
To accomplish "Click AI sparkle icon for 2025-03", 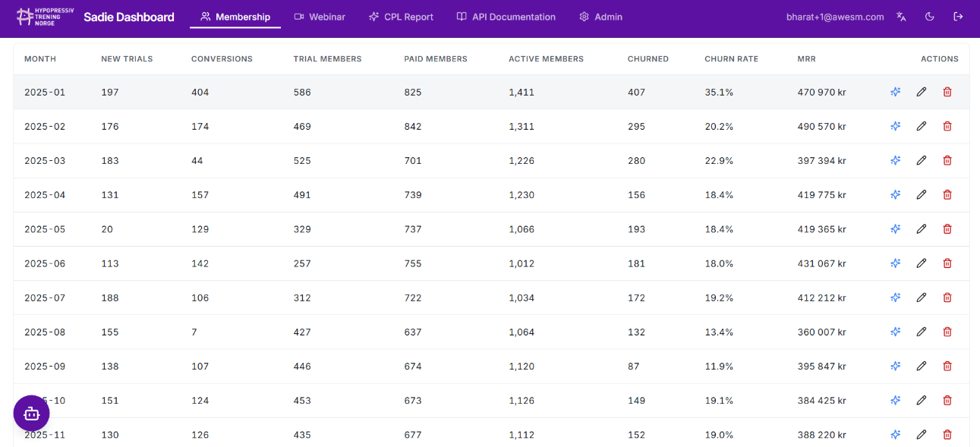I will click(896, 160).
